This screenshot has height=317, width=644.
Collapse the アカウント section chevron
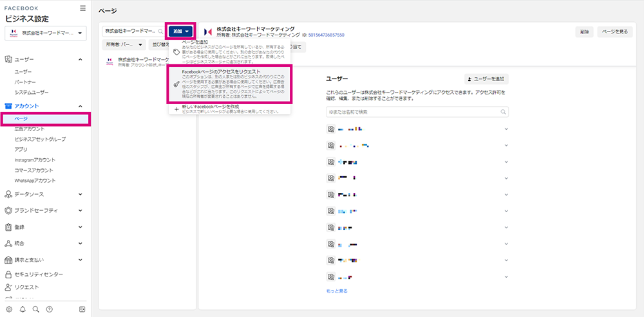pyautogui.click(x=80, y=106)
